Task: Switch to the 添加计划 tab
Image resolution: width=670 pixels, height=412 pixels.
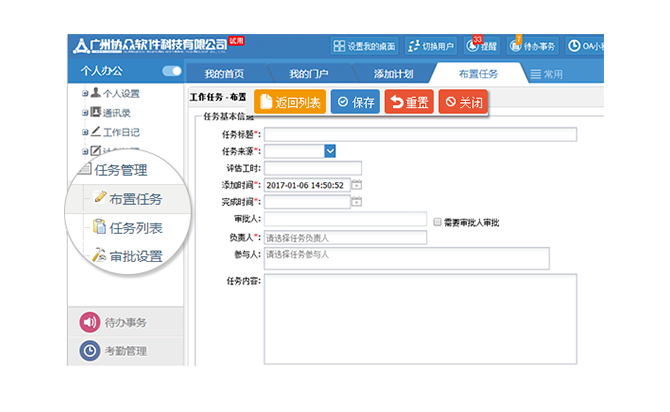Action: (x=392, y=74)
